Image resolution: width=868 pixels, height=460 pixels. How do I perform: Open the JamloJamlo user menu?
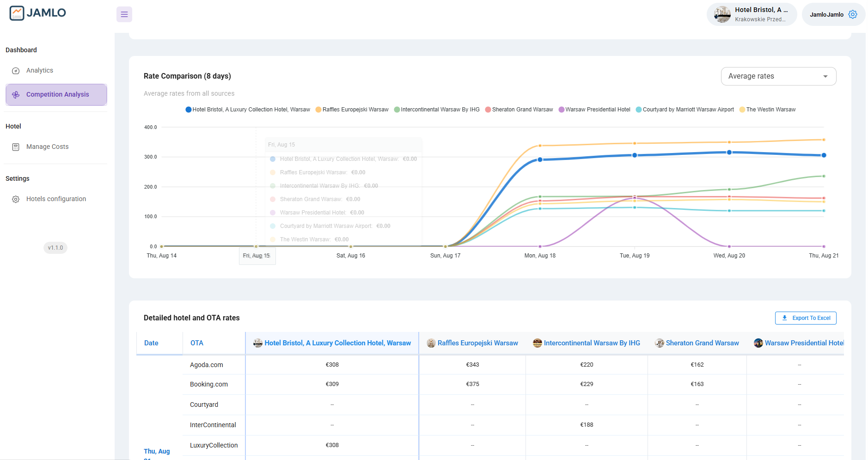click(826, 14)
